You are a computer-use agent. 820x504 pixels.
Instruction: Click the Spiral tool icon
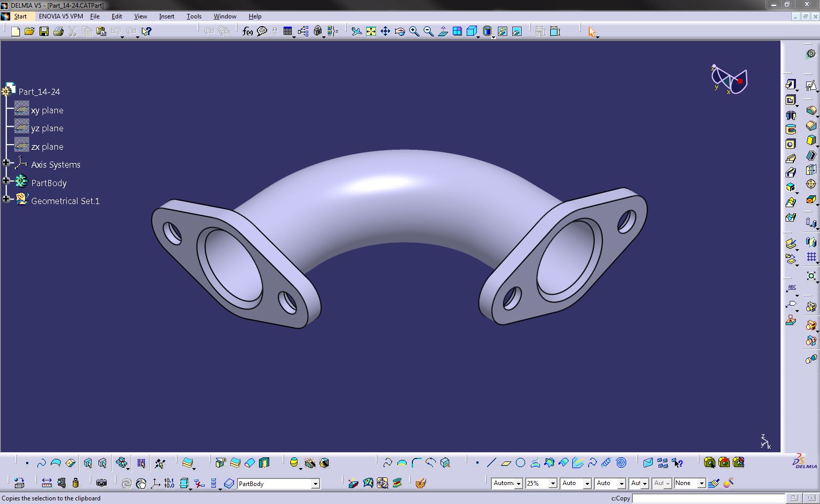[621, 463]
